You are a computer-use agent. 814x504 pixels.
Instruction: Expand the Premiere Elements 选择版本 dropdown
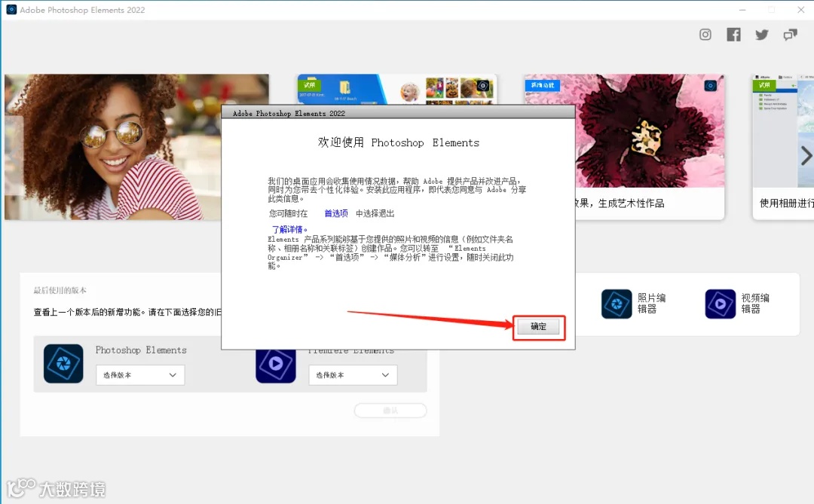click(x=353, y=374)
